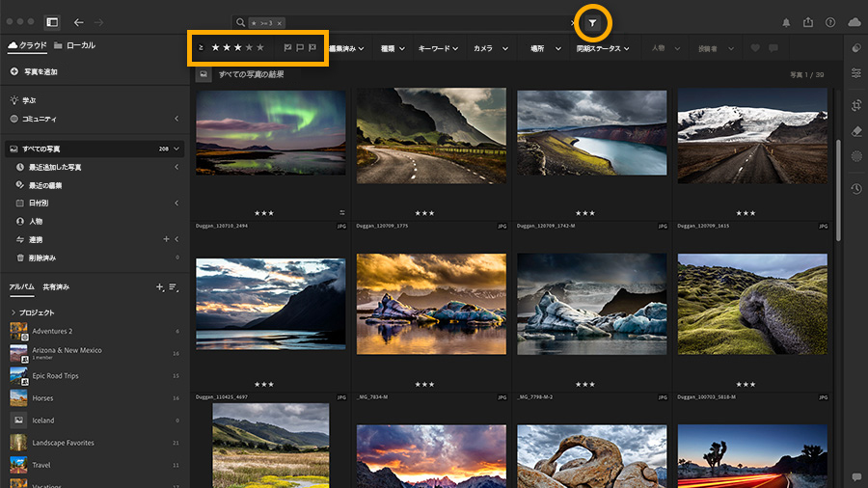This screenshot has height=488, width=868.
Task: Open the comments icon at bottom right
Action: tap(857, 477)
